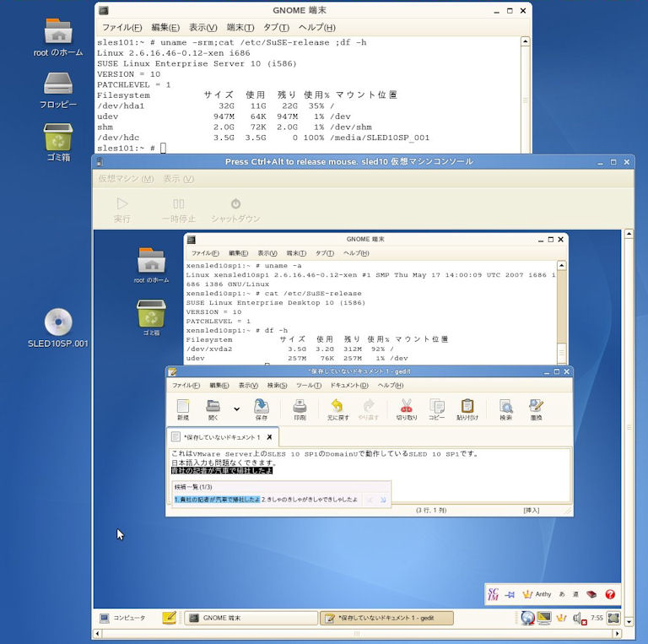648x644 pixels.
Task: Open the guest desktop ゴミ箱 trash icon
Action: point(151,317)
